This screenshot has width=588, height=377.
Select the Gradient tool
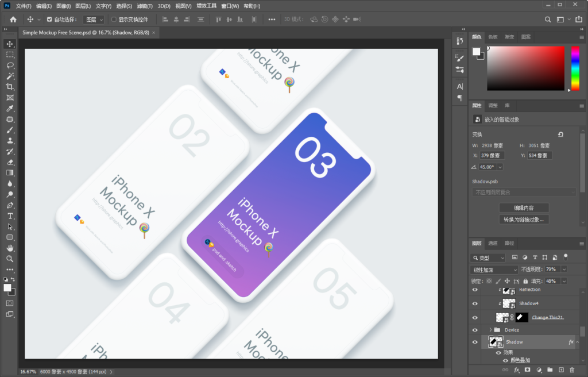pyautogui.click(x=10, y=173)
